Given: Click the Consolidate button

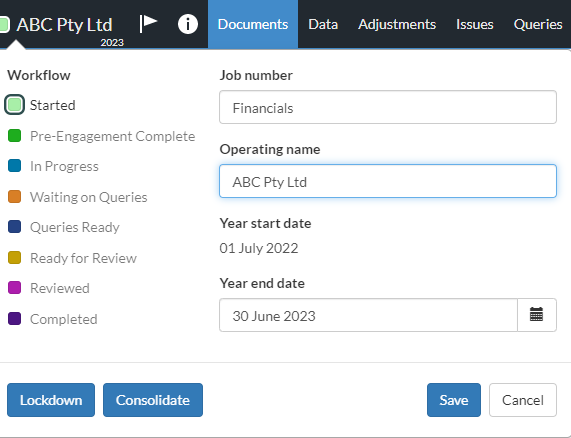Looking at the screenshot, I should coord(153,400).
